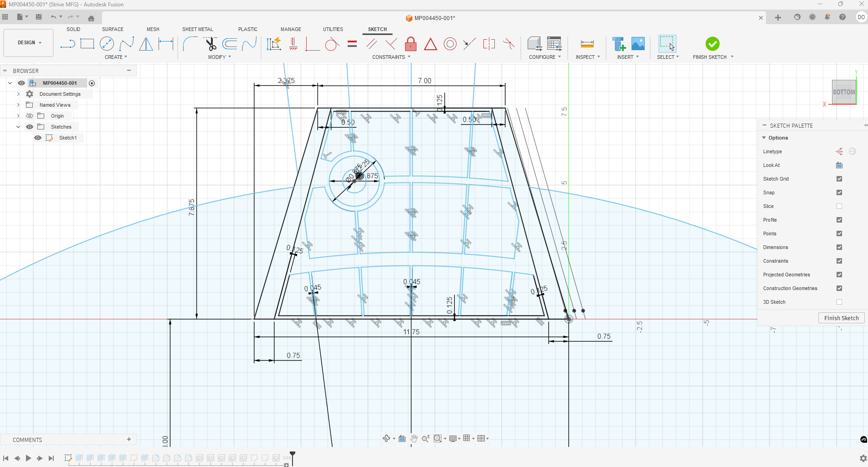Select the Rectangle sketch tool
The width and height of the screenshot is (868, 467).
coord(87,43)
